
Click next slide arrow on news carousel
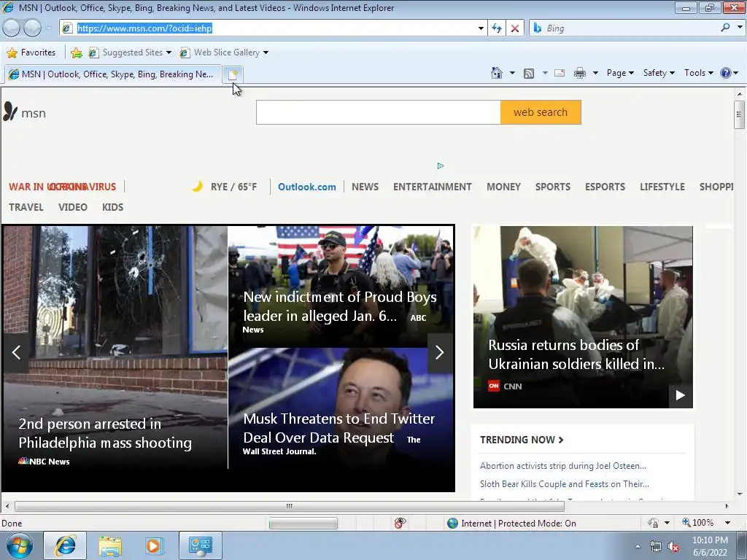(439, 352)
